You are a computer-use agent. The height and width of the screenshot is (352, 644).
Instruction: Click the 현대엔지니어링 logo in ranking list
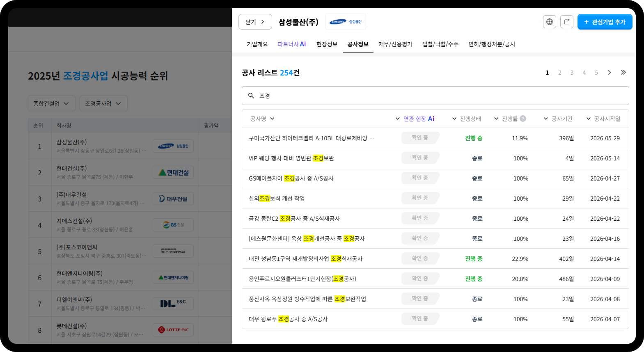coord(173,277)
